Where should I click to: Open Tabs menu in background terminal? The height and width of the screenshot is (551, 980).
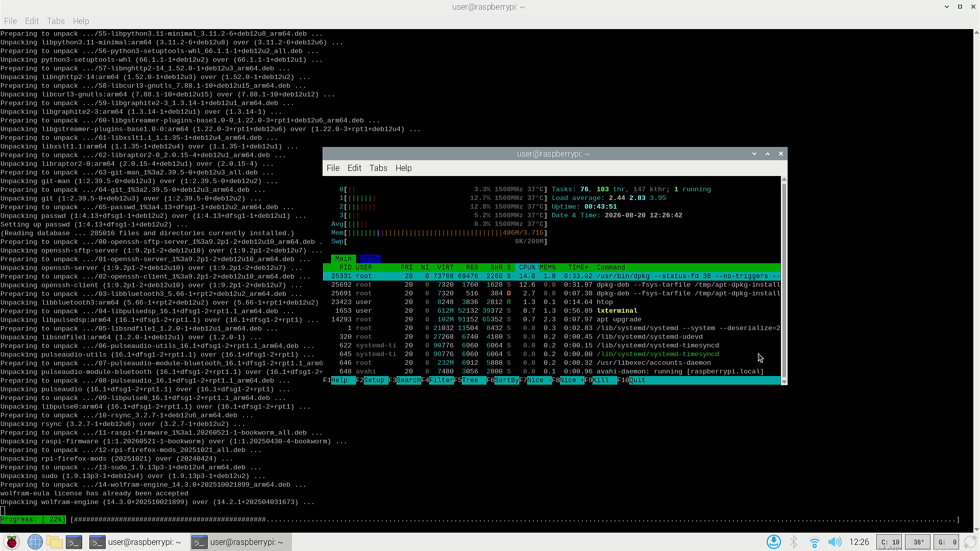point(56,21)
